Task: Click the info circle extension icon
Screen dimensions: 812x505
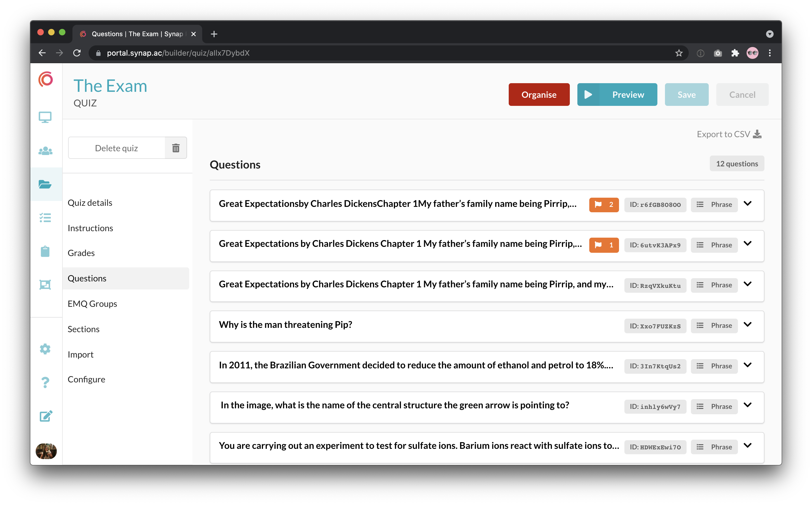Action: [x=700, y=53]
